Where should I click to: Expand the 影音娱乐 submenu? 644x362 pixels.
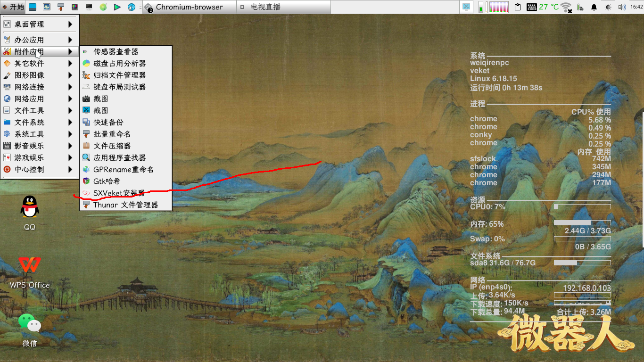coord(30,146)
